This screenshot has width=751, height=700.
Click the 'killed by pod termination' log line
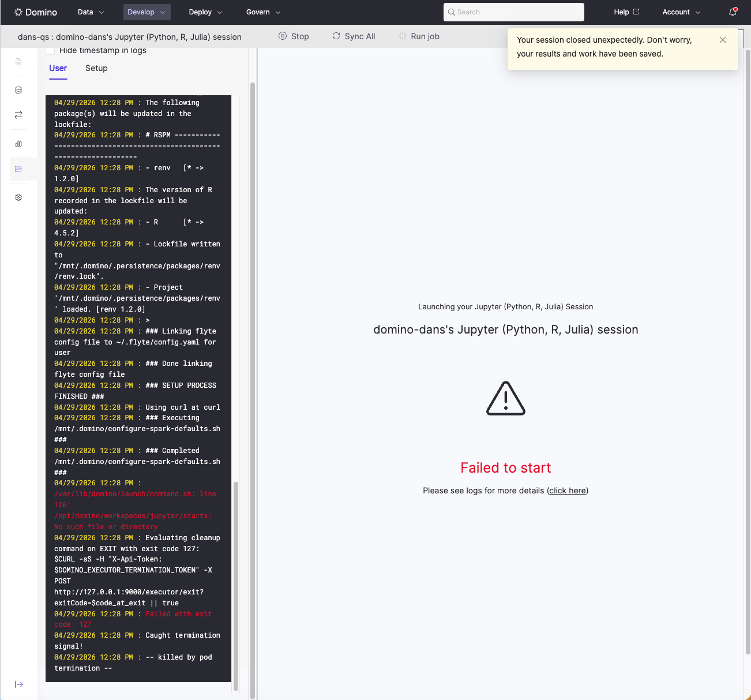[133, 662]
